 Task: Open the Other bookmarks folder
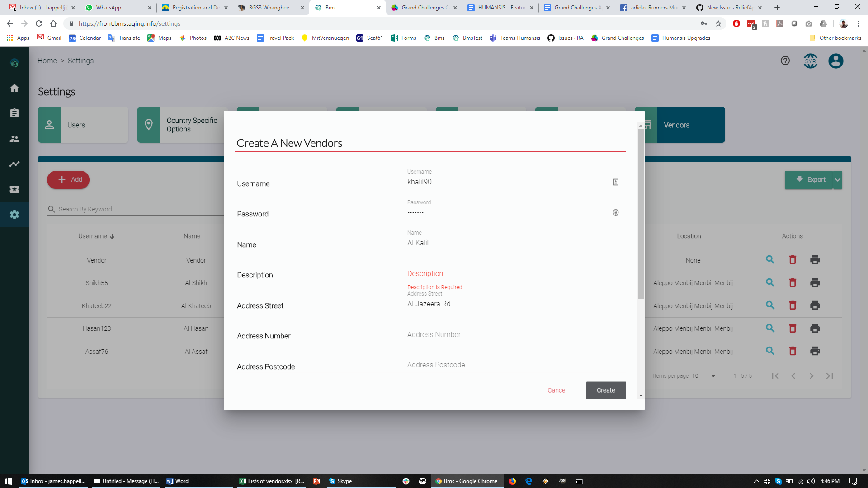click(x=835, y=38)
